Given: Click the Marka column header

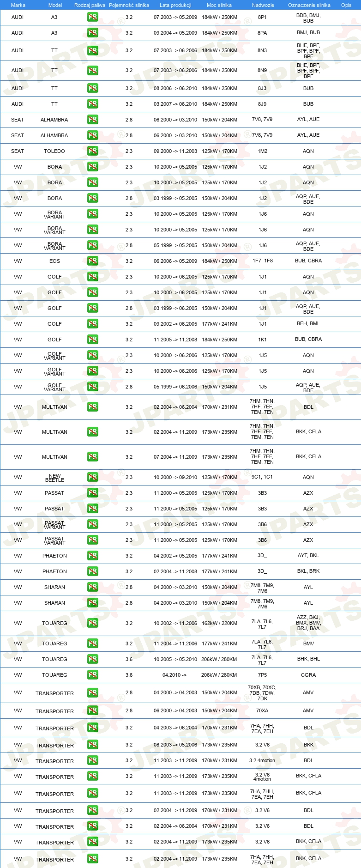Looking at the screenshot, I should point(18,5).
